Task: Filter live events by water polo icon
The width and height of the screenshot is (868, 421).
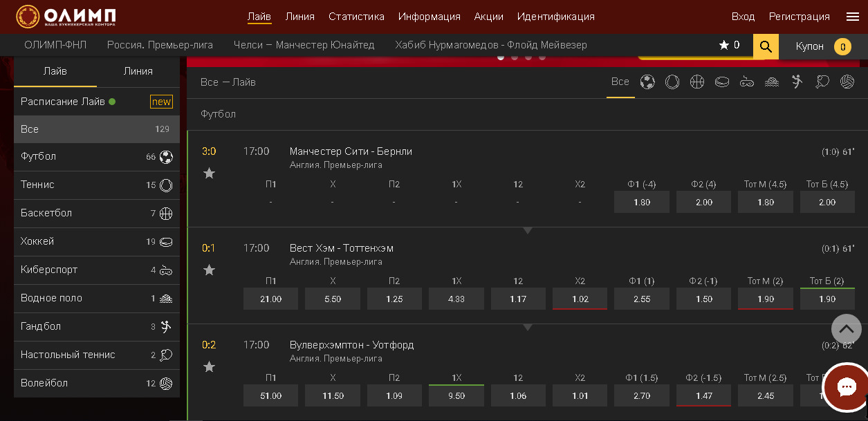Action: click(x=772, y=82)
